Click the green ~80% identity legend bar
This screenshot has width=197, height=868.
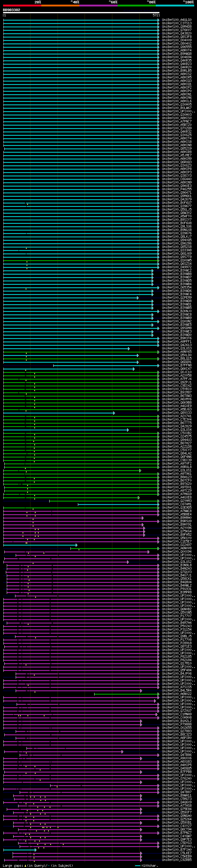pyautogui.click(x=137, y=6)
